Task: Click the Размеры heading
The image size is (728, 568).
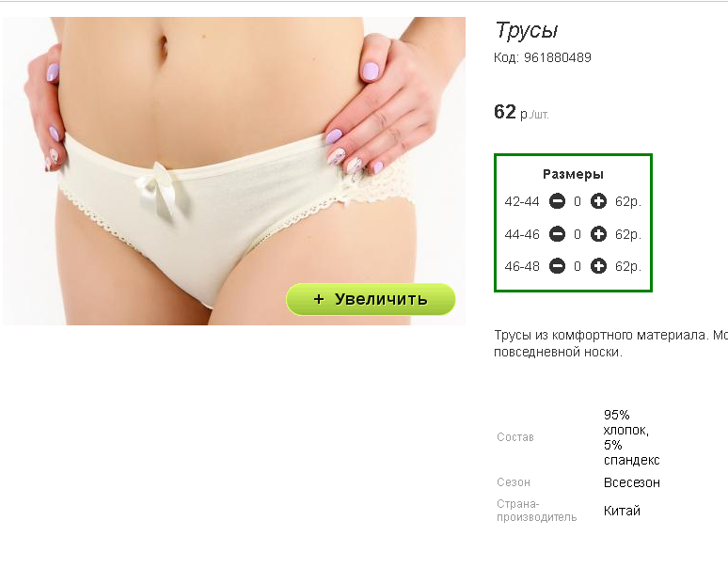Action: [574, 175]
